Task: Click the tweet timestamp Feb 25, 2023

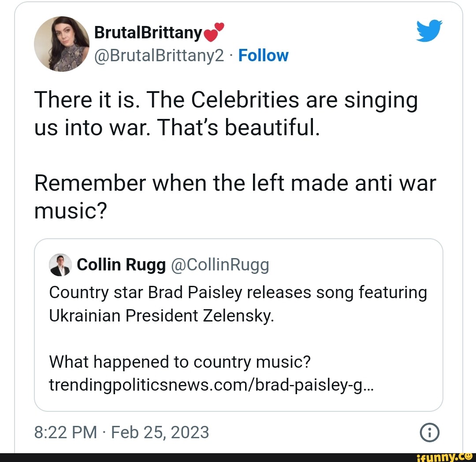Action: tap(122, 432)
